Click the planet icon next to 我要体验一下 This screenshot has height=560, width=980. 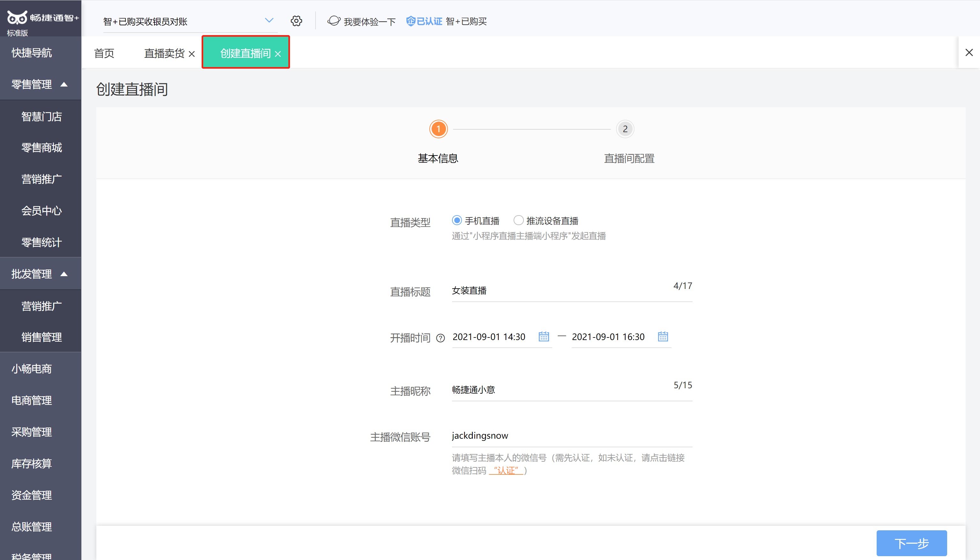tap(333, 21)
